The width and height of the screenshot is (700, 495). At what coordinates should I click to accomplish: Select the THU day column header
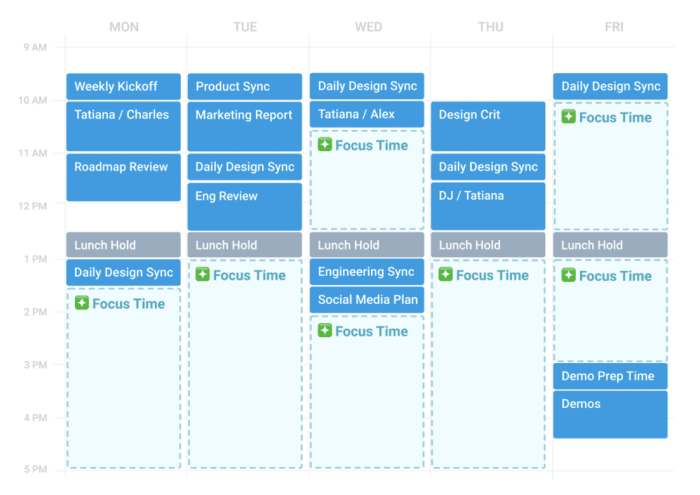tap(490, 27)
